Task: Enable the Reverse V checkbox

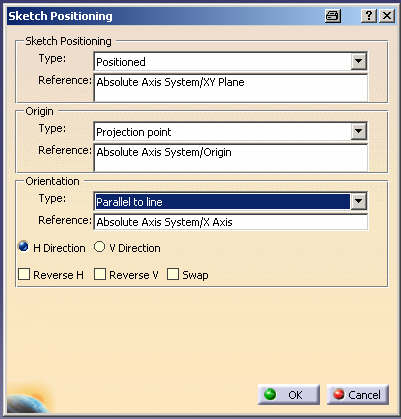Action: 100,274
